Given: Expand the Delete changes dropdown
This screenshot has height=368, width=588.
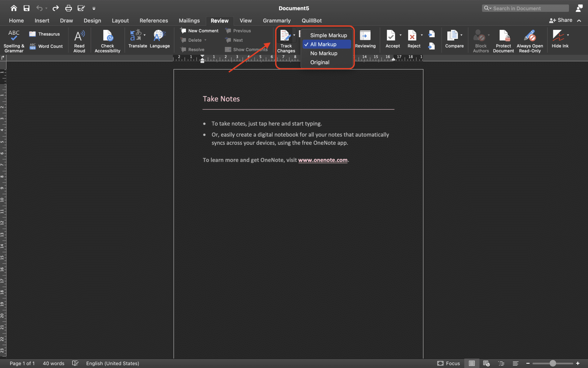Looking at the screenshot, I should point(206,40).
